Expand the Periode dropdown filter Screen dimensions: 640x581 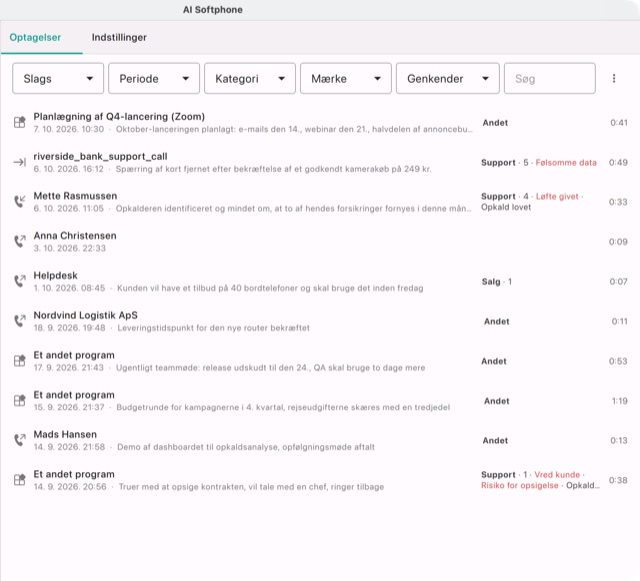[x=154, y=78]
